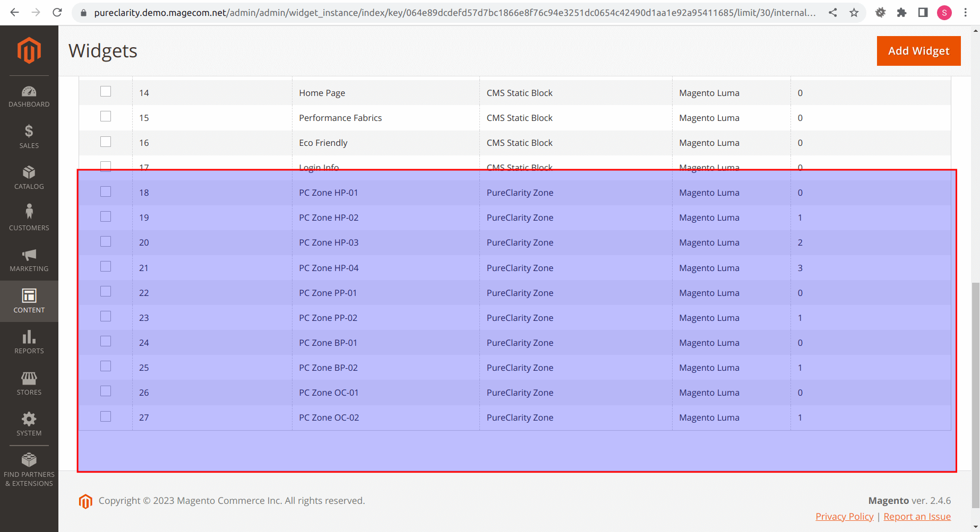The width and height of the screenshot is (980, 532).
Task: Tick checkbox for PC Zone BP-02
Action: [x=106, y=366]
